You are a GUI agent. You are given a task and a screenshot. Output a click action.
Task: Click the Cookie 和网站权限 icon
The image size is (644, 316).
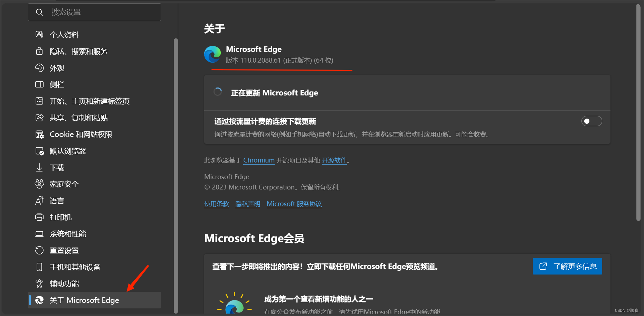pos(40,134)
